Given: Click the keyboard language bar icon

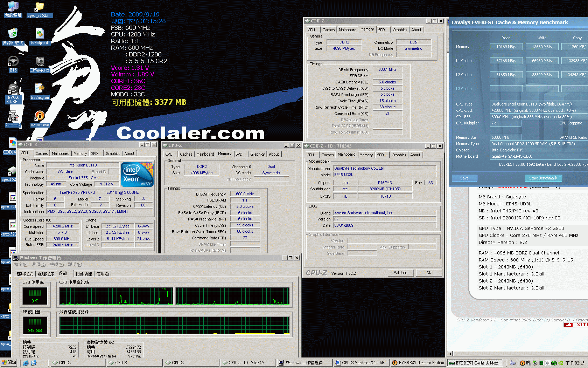Looking at the screenshot, I should 513,363.
